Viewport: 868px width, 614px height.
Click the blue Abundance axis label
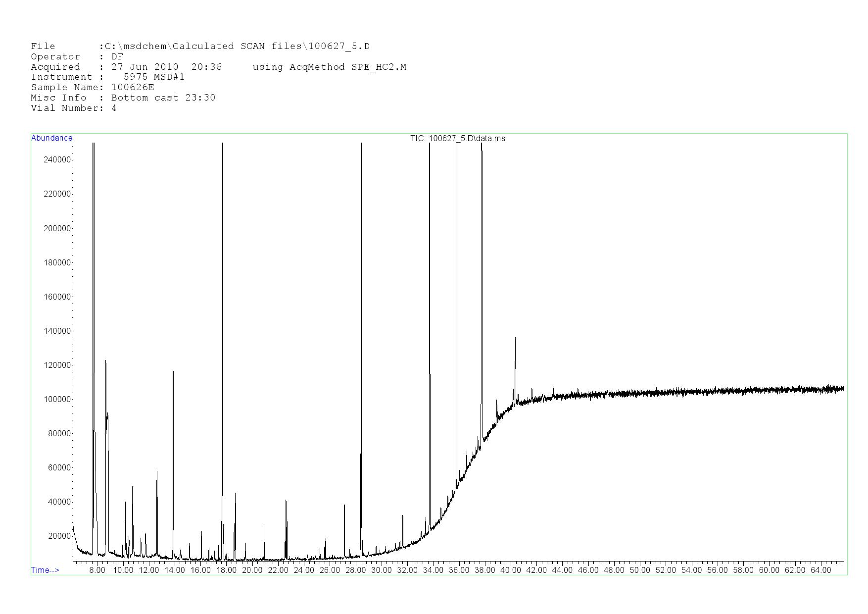click(x=51, y=138)
